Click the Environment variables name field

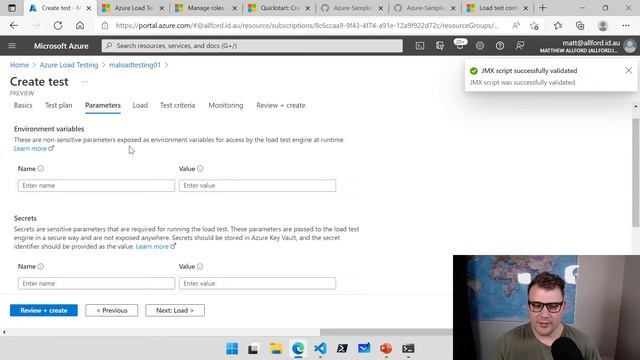point(96,185)
